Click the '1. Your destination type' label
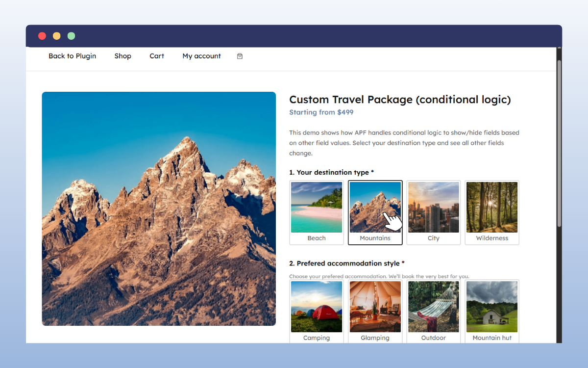 331,172
